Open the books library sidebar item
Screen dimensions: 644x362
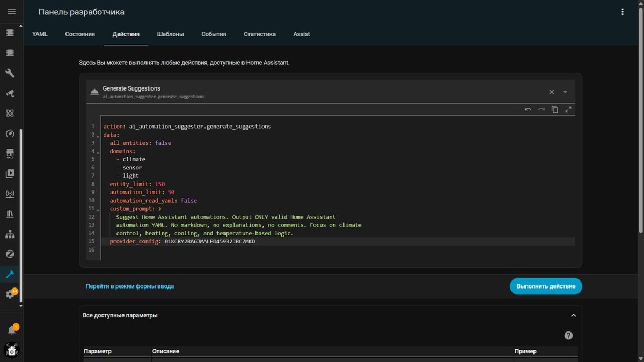point(10,214)
